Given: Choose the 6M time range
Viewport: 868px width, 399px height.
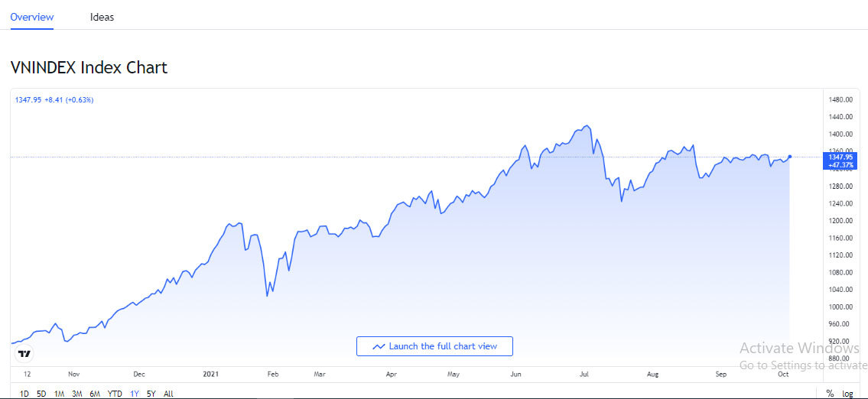Looking at the screenshot, I should (95, 394).
